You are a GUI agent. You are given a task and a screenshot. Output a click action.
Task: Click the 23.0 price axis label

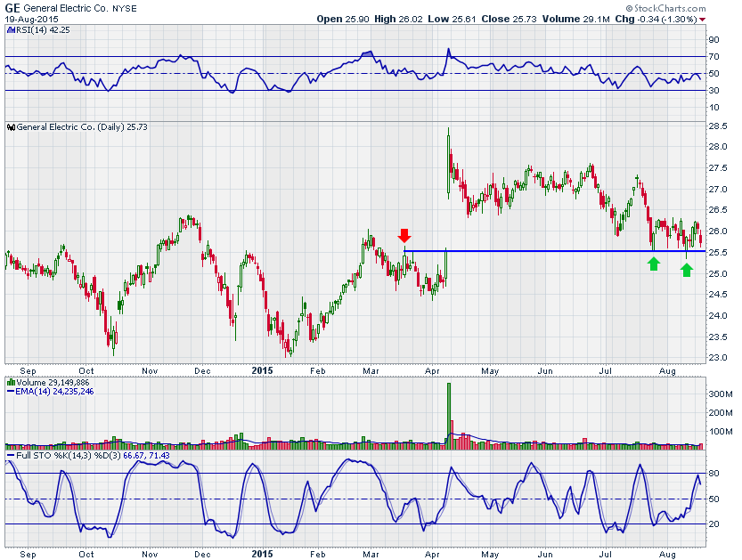(718, 358)
